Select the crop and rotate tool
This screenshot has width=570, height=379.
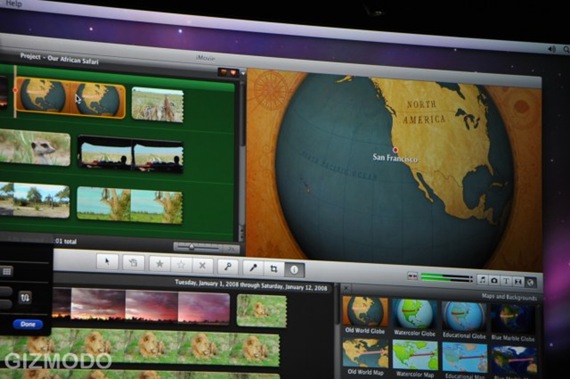point(274,269)
